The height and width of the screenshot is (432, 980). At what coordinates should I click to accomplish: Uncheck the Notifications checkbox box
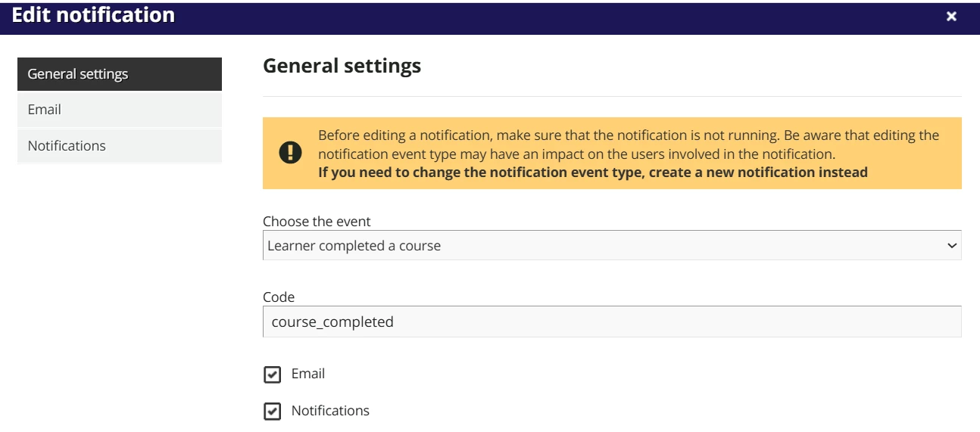pyautogui.click(x=272, y=412)
